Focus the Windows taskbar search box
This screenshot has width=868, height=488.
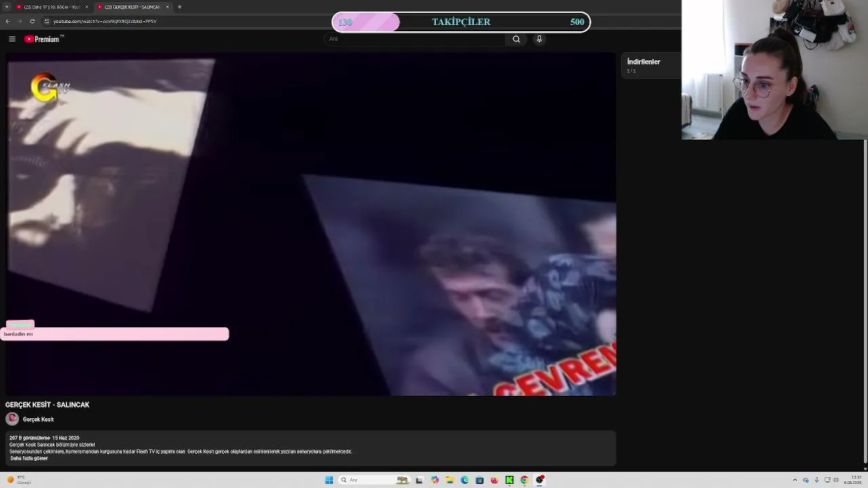(374, 480)
